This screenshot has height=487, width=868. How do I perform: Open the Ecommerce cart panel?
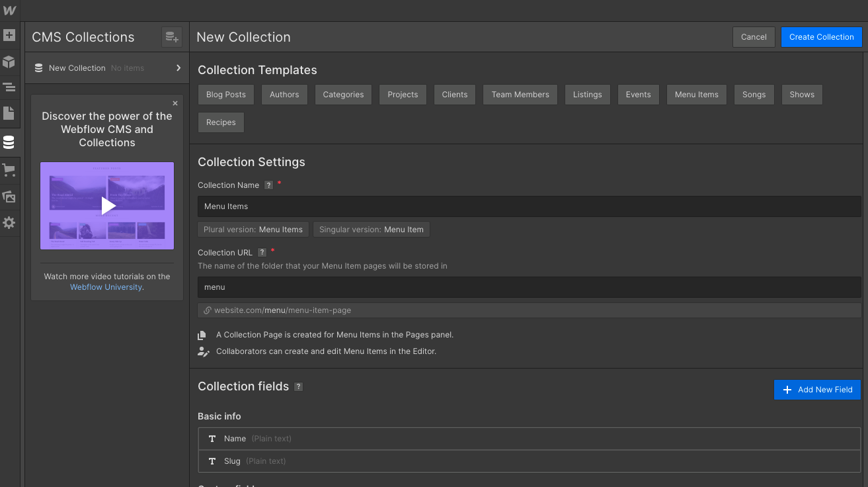click(x=9, y=170)
